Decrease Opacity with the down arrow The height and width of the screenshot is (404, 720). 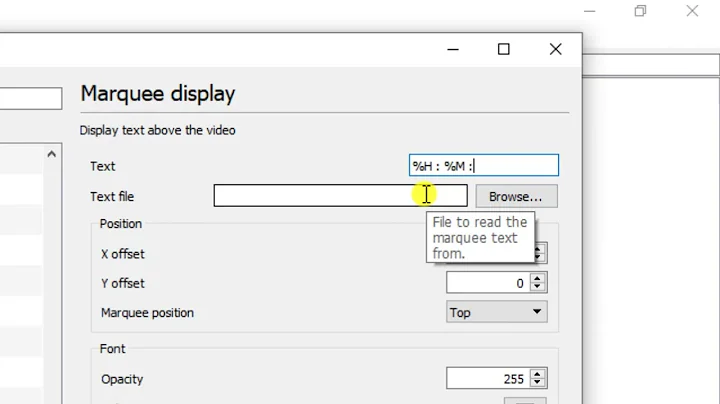pyautogui.click(x=538, y=383)
